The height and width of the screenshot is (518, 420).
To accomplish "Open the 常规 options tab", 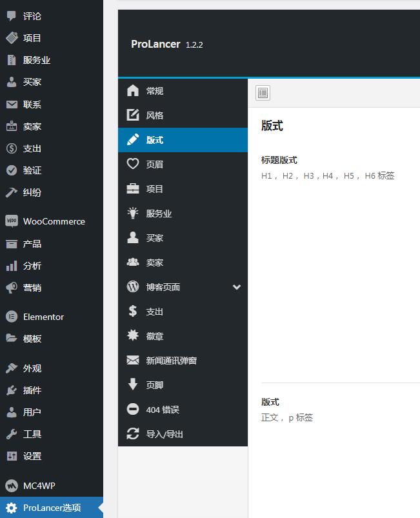I will coord(183,91).
